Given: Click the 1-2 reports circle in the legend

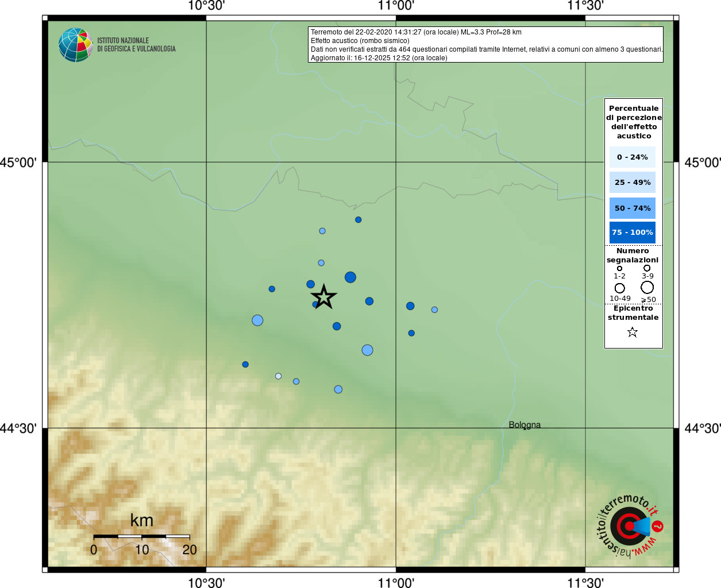Looking at the screenshot, I should [x=619, y=268].
